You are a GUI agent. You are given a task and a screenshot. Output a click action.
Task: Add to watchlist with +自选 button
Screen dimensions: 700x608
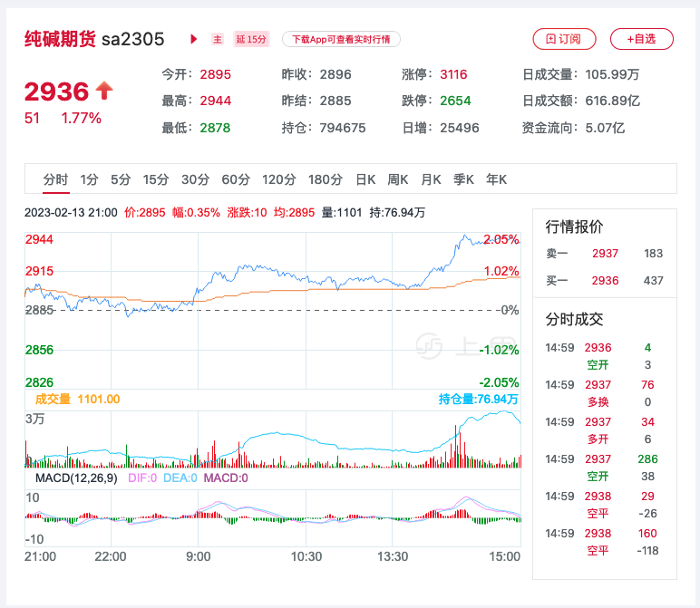point(642,39)
